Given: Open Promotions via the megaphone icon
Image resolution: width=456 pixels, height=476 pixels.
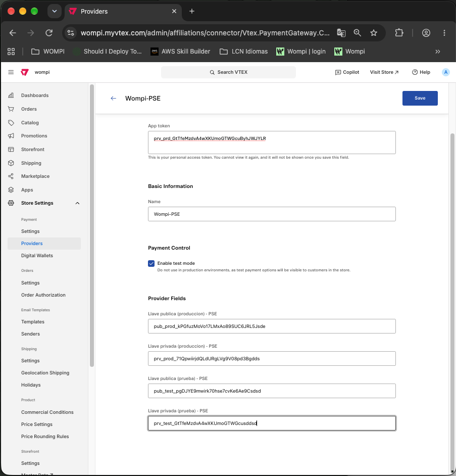Looking at the screenshot, I should 11,136.
